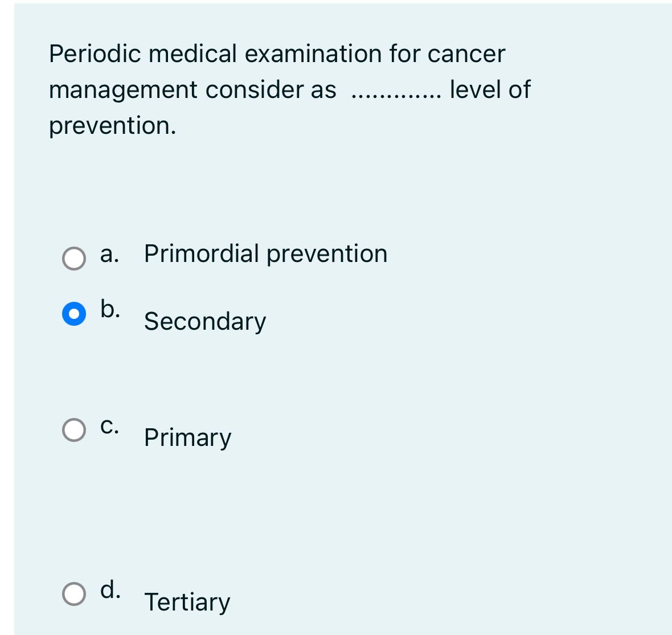
Task: Click the Tertiary answer label
Action: tap(186, 602)
